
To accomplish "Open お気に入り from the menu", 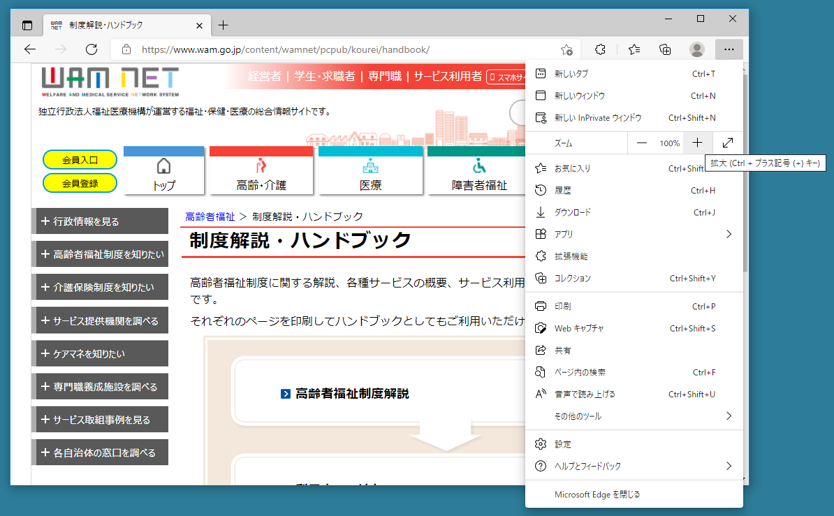I will pos(633,168).
